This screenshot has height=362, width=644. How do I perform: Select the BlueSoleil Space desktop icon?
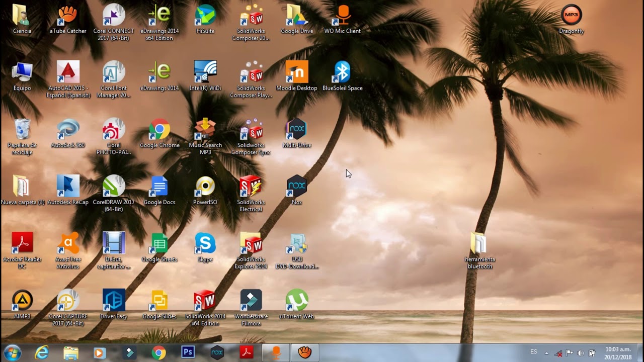pyautogui.click(x=343, y=76)
